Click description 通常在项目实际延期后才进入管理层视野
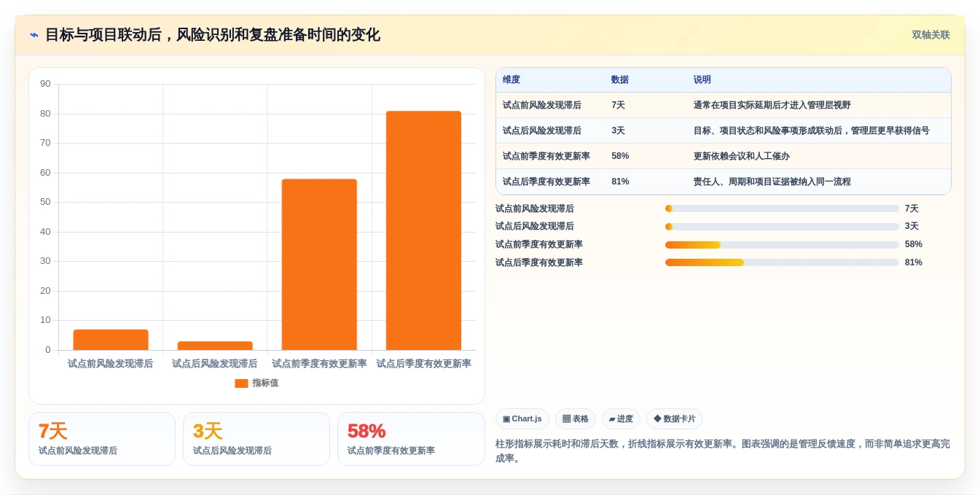 coord(772,106)
